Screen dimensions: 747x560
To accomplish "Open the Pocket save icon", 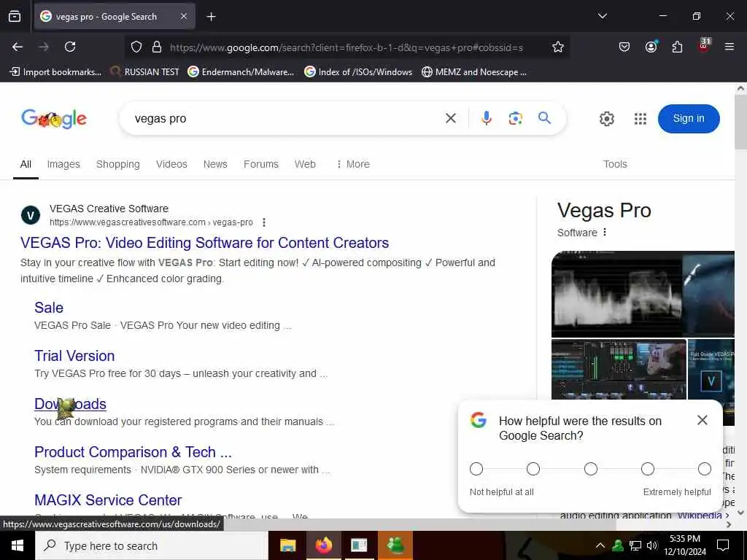I will click(x=624, y=47).
